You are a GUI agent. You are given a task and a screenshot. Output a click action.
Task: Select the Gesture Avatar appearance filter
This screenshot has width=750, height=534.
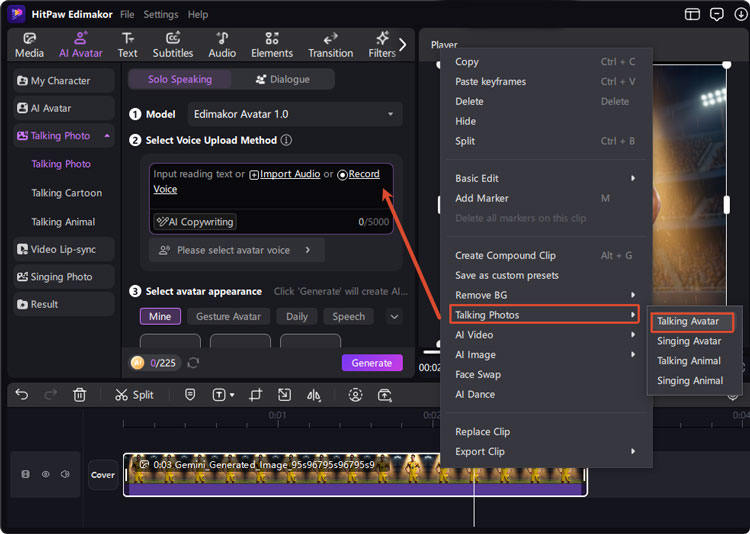(228, 316)
